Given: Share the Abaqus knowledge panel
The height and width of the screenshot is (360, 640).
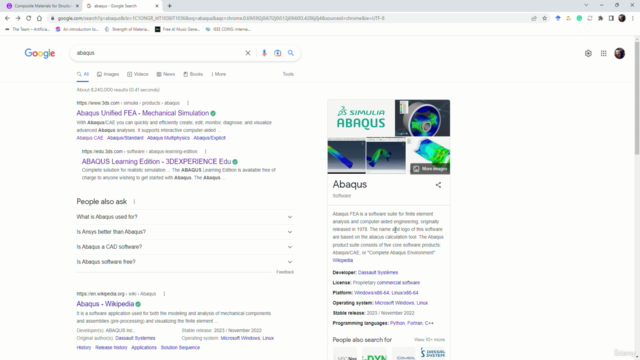Looking at the screenshot, I should [x=438, y=185].
